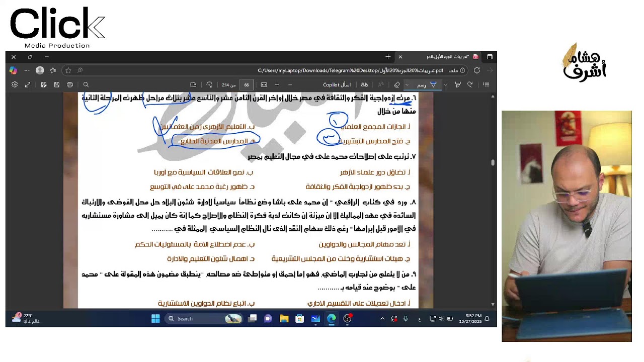Click answer text 'تضاؤل دور علماء الأزهر'
Viewport: 644px width, 362px height.
(x=372, y=172)
